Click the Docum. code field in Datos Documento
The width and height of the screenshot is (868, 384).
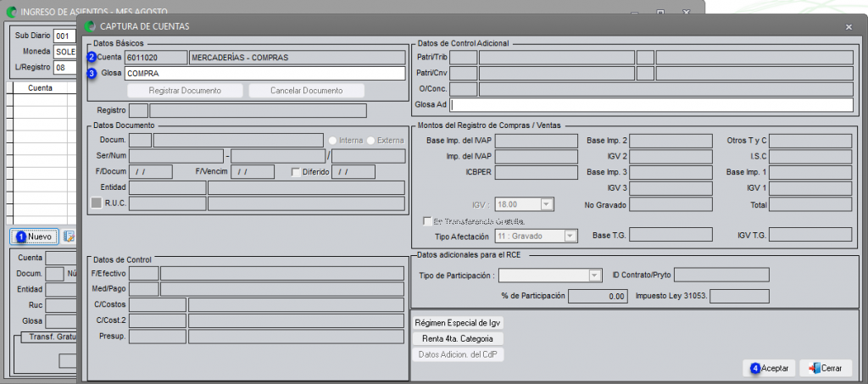[140, 141]
